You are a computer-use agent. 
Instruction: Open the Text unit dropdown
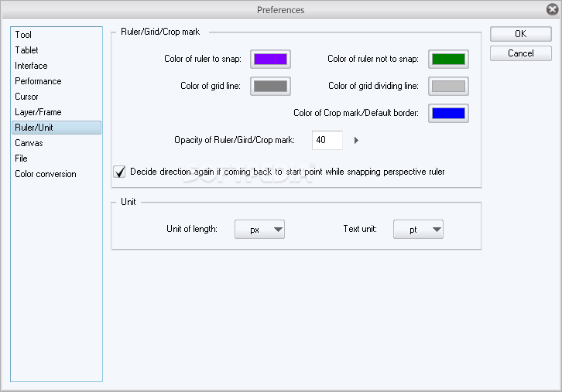click(x=418, y=230)
